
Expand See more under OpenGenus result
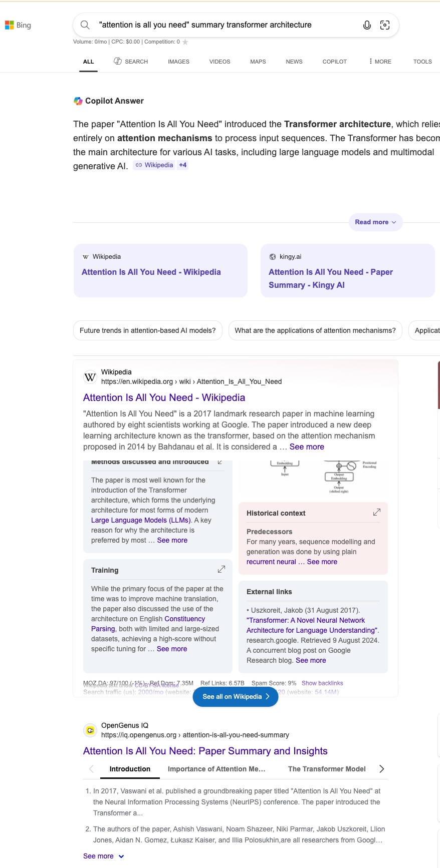(103, 856)
